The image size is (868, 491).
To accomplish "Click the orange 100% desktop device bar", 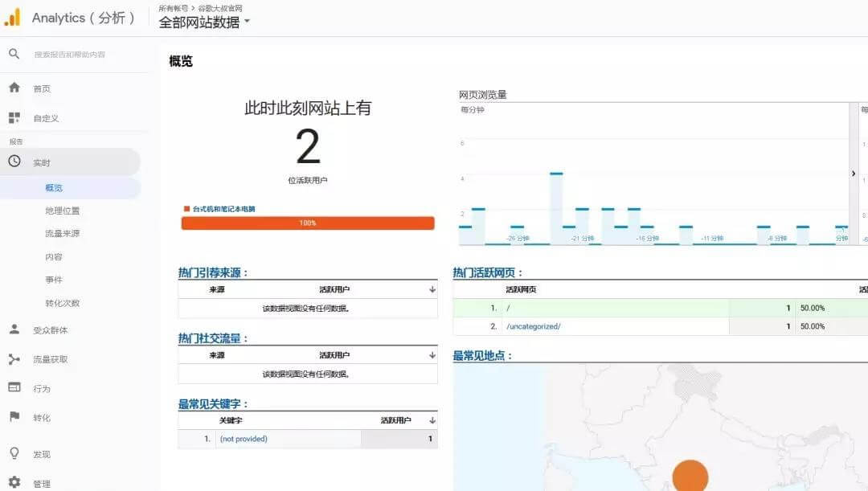I will click(308, 223).
